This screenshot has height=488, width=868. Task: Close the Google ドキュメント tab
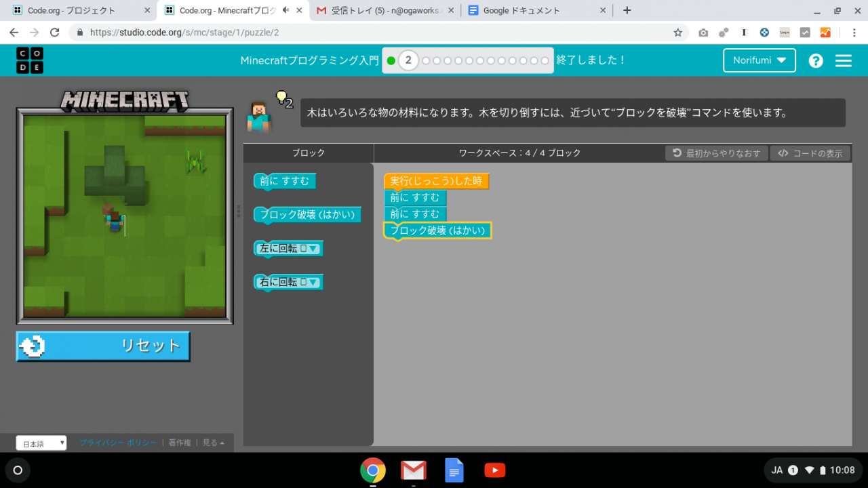603,10
